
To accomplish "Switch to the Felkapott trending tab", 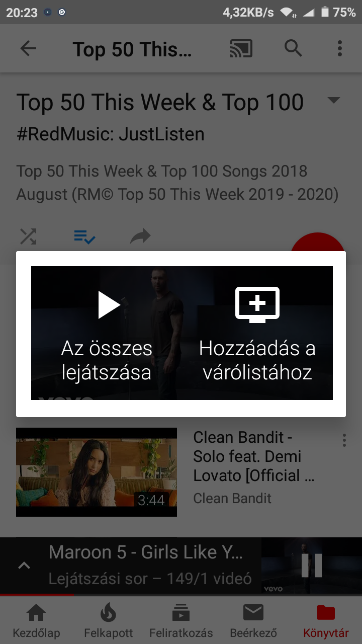I will pyautogui.click(x=108, y=621).
